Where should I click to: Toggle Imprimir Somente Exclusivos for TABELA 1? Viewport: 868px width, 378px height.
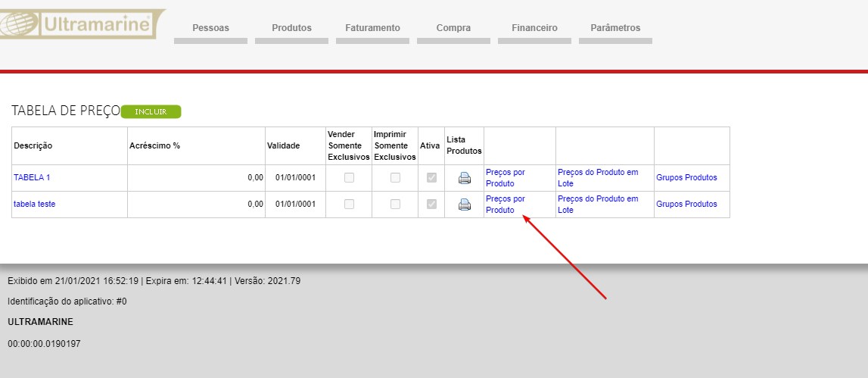(395, 178)
